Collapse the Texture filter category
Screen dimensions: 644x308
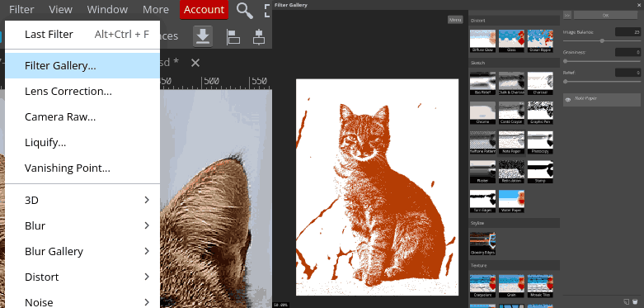[515, 266]
